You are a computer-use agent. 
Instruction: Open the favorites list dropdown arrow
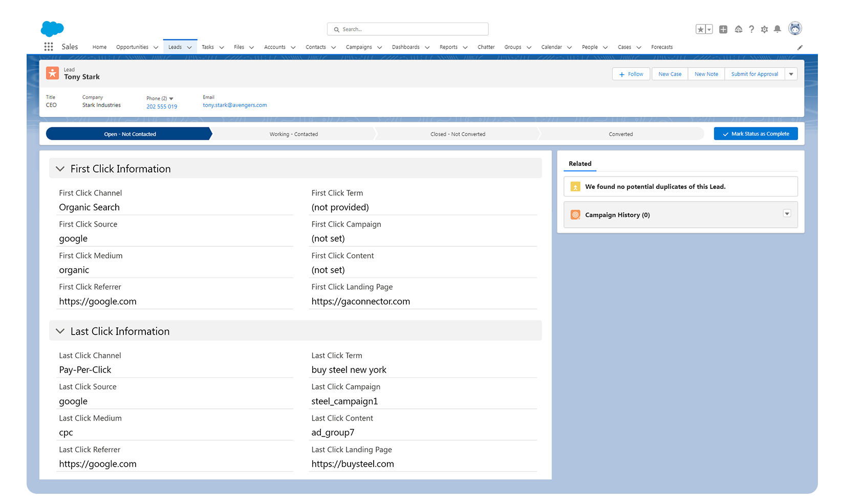click(709, 29)
